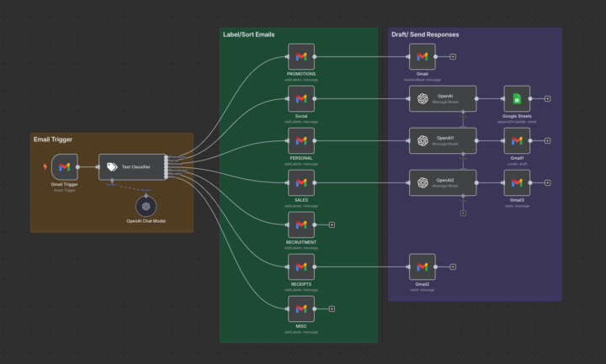Viewport: 606px width, 364px height.
Task: Click the Gmail2 send message node
Action: [x=423, y=266]
